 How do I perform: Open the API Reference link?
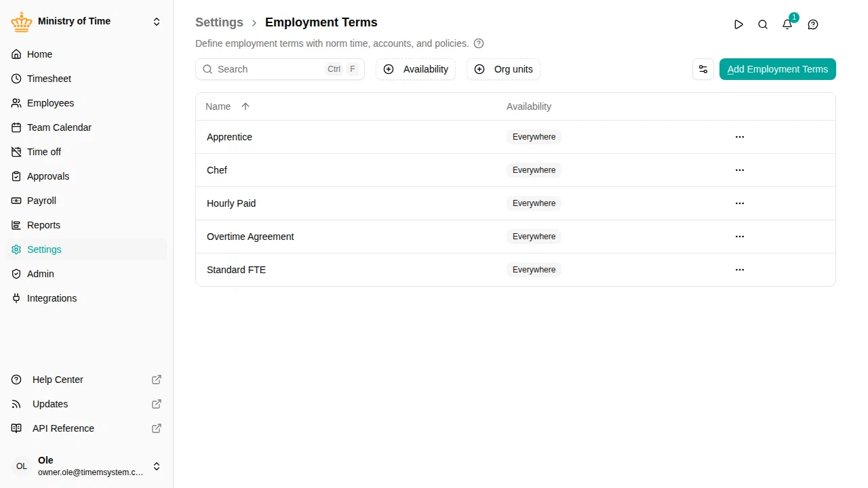pyautogui.click(x=86, y=428)
